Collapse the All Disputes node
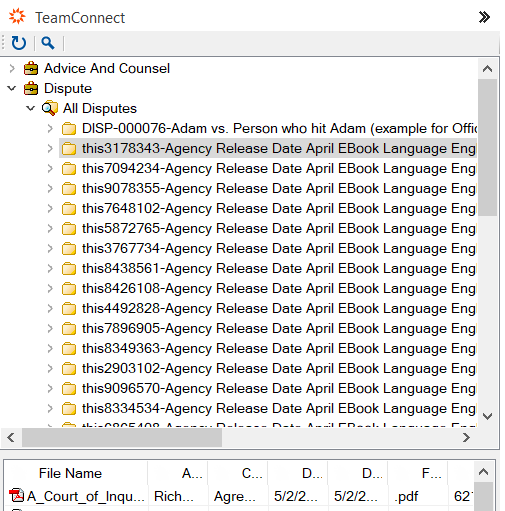 pyautogui.click(x=31, y=108)
